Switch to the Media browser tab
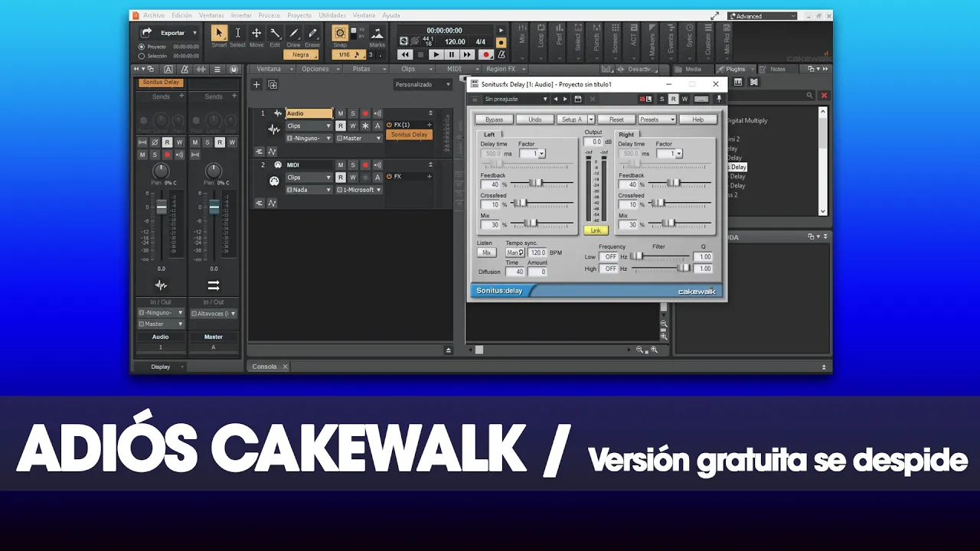980x551 pixels. [693, 69]
